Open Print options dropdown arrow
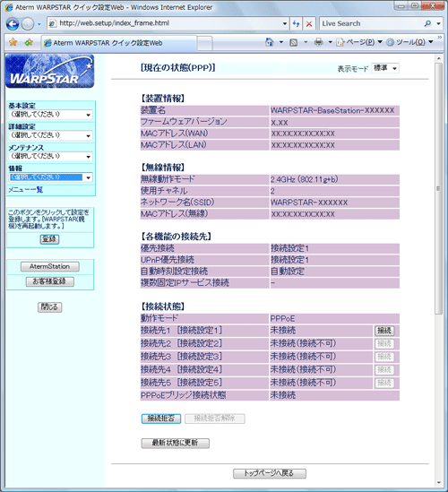 tap(330, 42)
